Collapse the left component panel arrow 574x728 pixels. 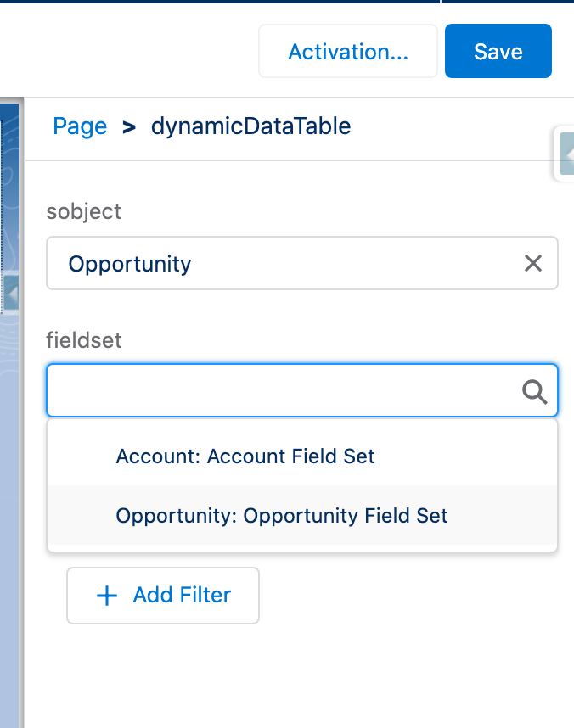12,293
